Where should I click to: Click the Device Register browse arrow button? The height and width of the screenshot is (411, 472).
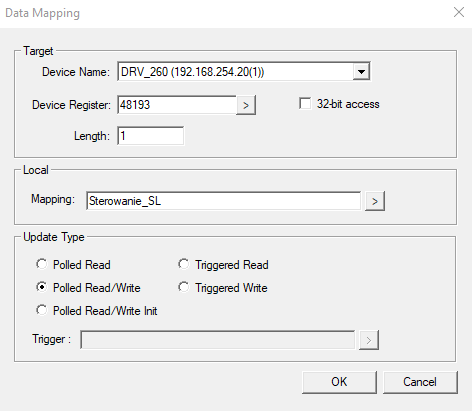(246, 105)
